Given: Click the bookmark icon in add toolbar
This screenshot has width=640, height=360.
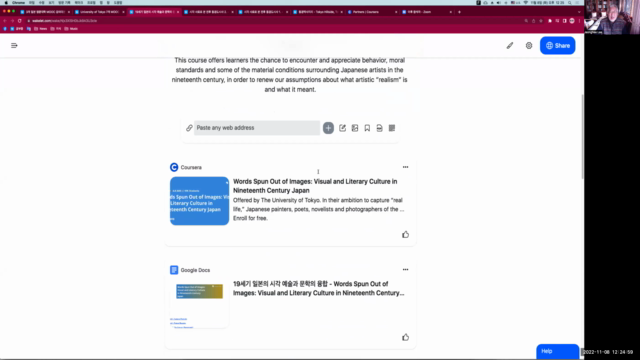Looking at the screenshot, I should coord(367,128).
